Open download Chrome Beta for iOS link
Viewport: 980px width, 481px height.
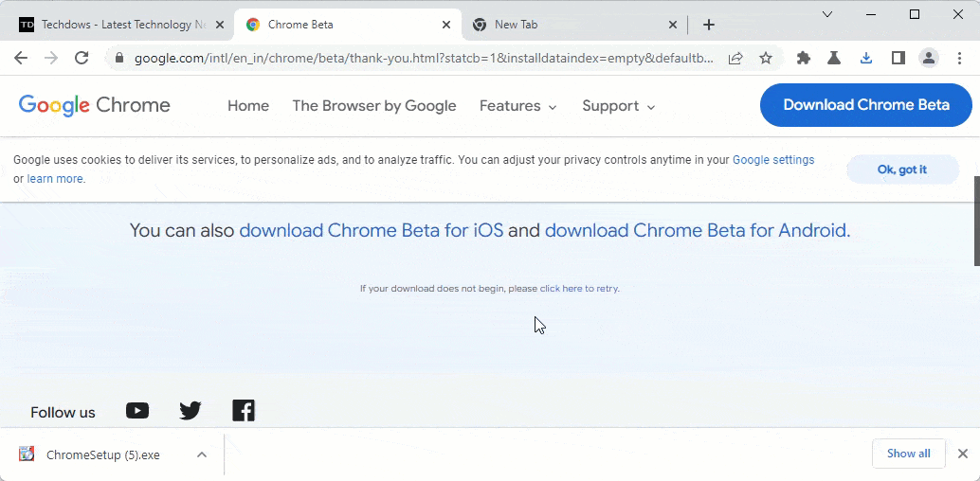click(x=372, y=230)
